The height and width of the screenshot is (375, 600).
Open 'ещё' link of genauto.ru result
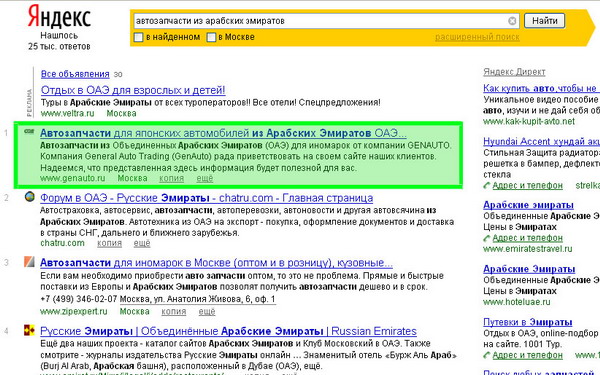pos(205,178)
